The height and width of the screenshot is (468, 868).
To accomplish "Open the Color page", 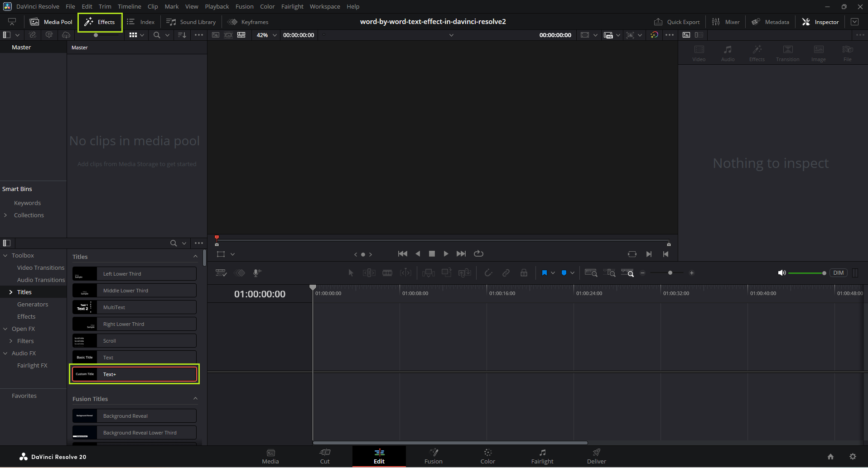I will (487, 456).
